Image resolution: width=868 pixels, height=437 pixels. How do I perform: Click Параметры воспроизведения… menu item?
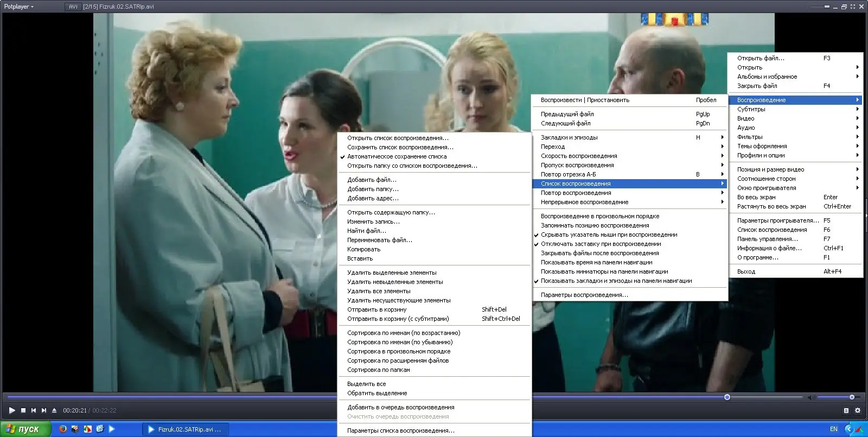click(x=629, y=295)
